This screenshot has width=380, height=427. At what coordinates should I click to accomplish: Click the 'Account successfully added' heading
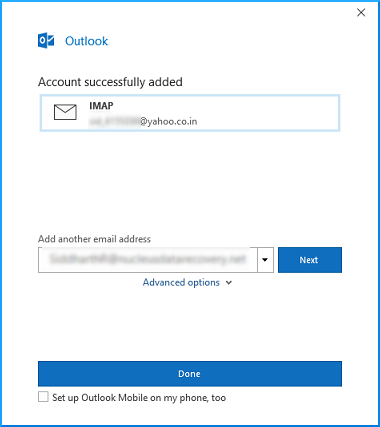110,82
